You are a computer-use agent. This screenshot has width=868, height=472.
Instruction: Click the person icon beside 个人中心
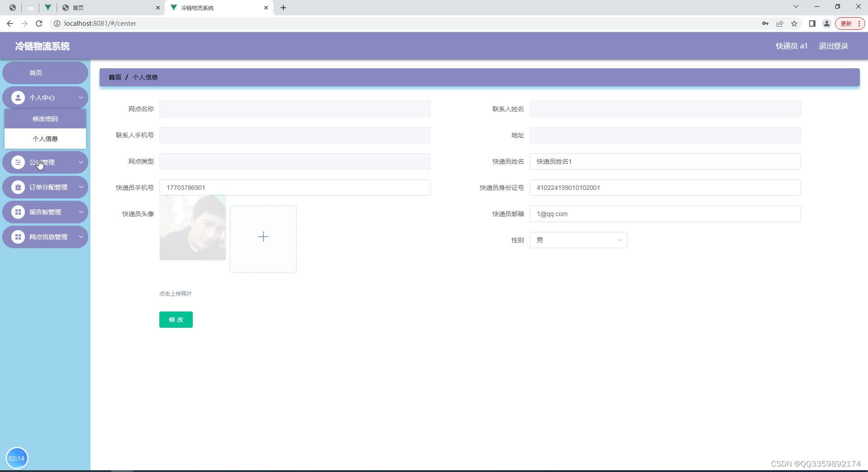click(18, 98)
